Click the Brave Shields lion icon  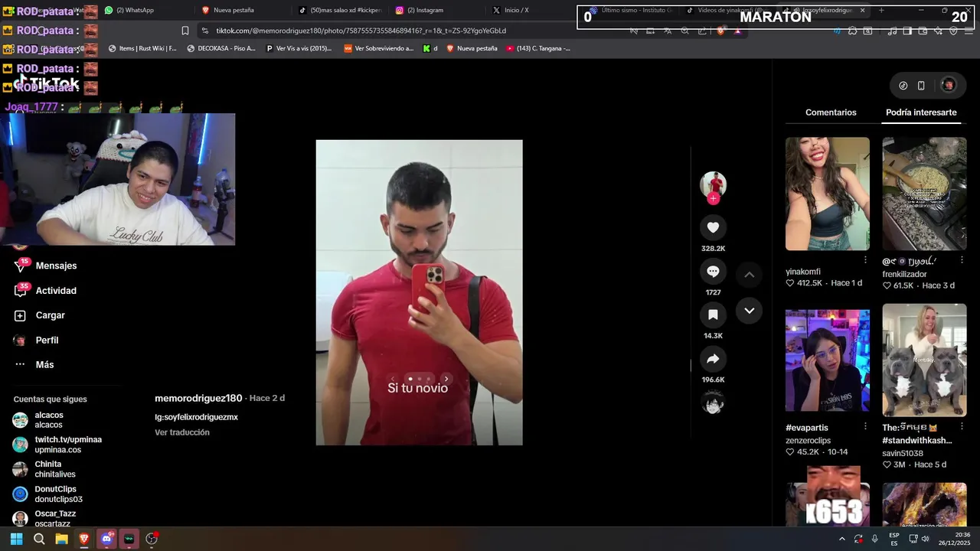click(x=720, y=31)
